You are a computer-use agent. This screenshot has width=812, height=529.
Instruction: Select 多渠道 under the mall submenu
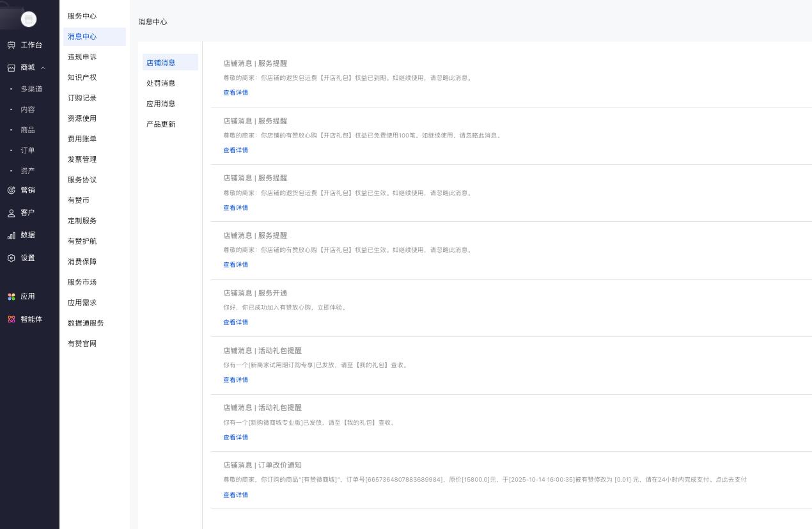pos(31,89)
